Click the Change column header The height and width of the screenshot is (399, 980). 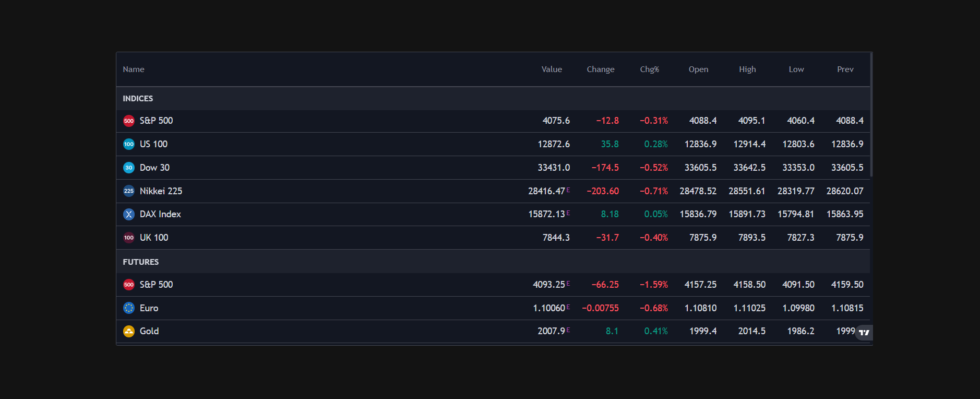click(601, 69)
